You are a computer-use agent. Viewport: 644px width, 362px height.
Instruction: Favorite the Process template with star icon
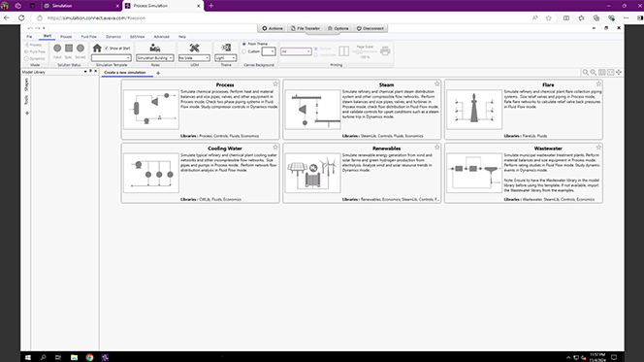[x=275, y=83]
